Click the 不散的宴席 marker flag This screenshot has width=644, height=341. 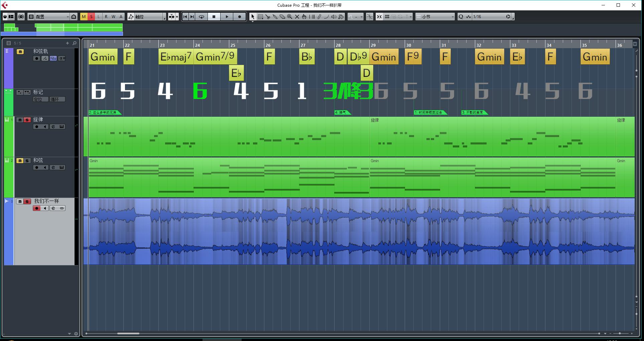click(474, 112)
